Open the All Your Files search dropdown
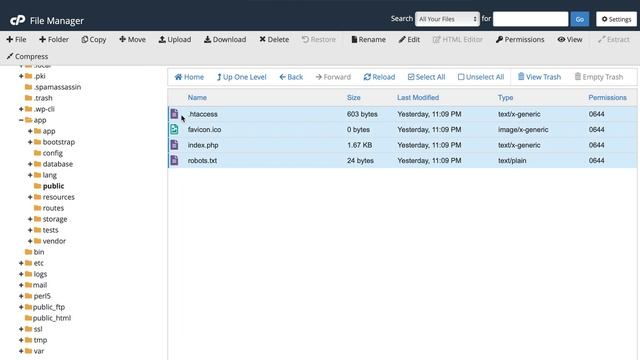 tap(447, 19)
